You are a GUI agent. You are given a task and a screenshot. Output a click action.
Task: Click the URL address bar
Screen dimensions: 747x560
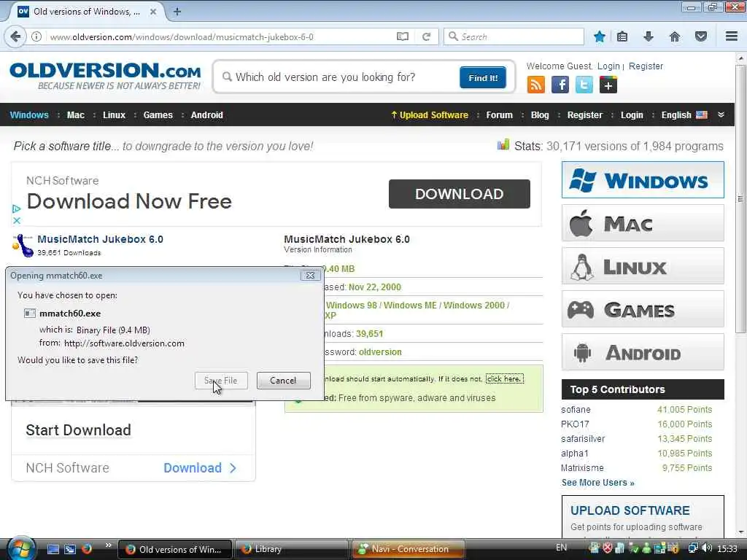222,36
